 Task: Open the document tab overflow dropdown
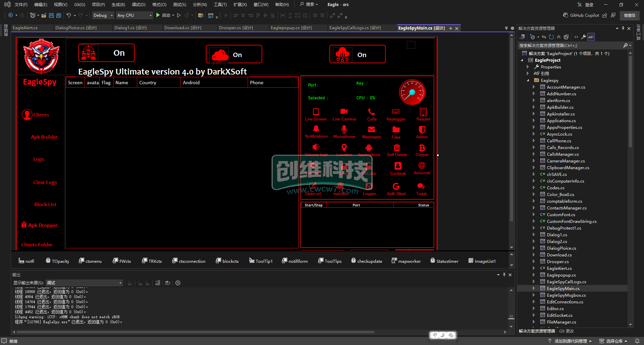pyautogui.click(x=506, y=29)
